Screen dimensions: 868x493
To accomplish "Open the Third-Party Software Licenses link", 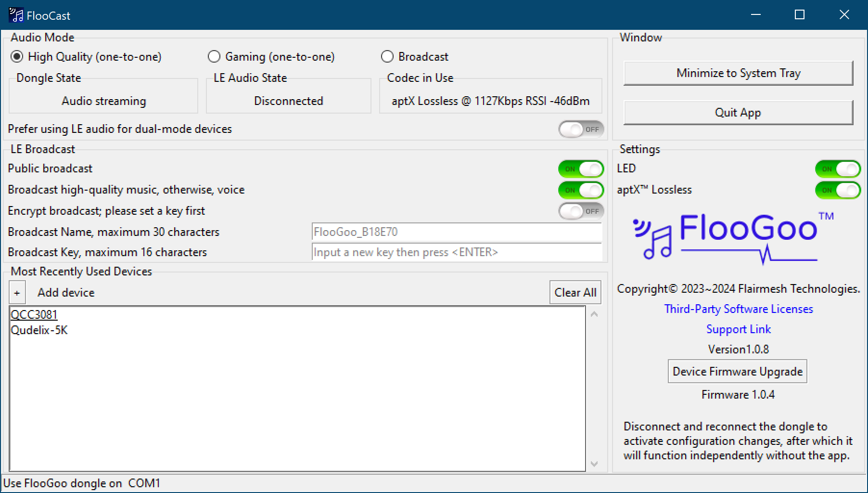I will tap(738, 309).
